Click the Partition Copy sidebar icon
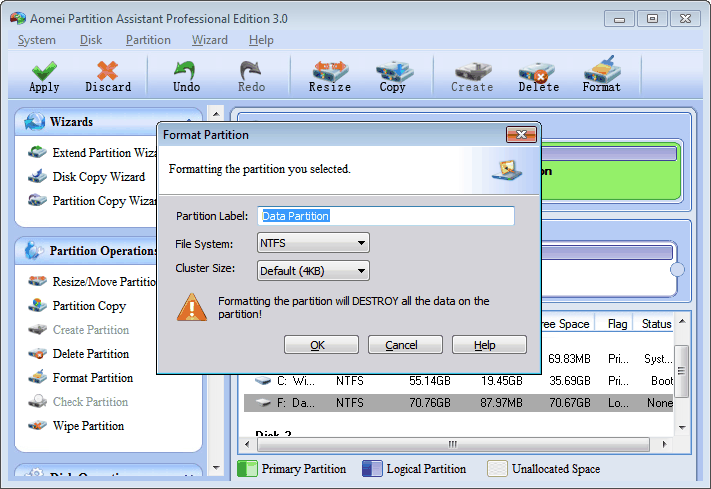Viewport: 711px width, 489px height. pos(37,305)
